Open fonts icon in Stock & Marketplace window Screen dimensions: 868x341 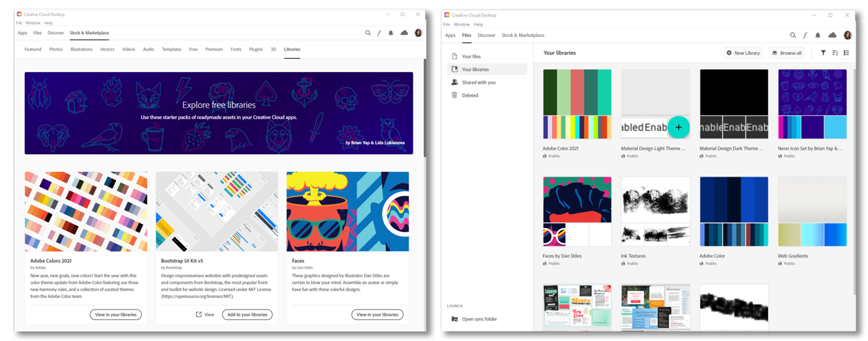click(379, 33)
